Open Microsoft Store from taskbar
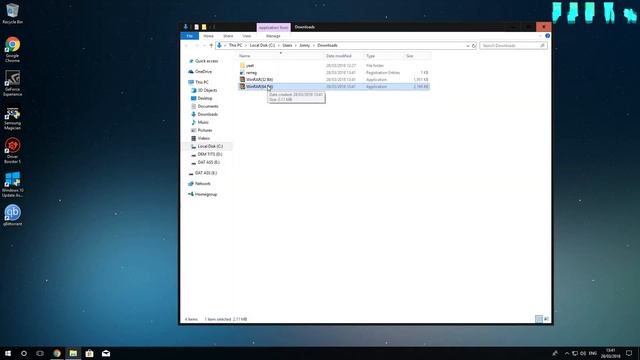This screenshot has height=360, width=640. point(89,353)
